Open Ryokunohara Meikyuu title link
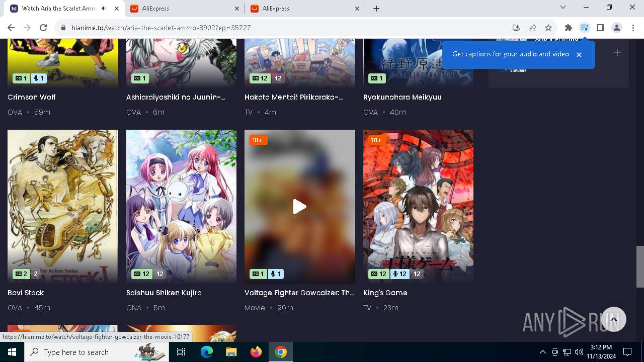Viewport: 644px width, 362px height. pyautogui.click(x=403, y=97)
